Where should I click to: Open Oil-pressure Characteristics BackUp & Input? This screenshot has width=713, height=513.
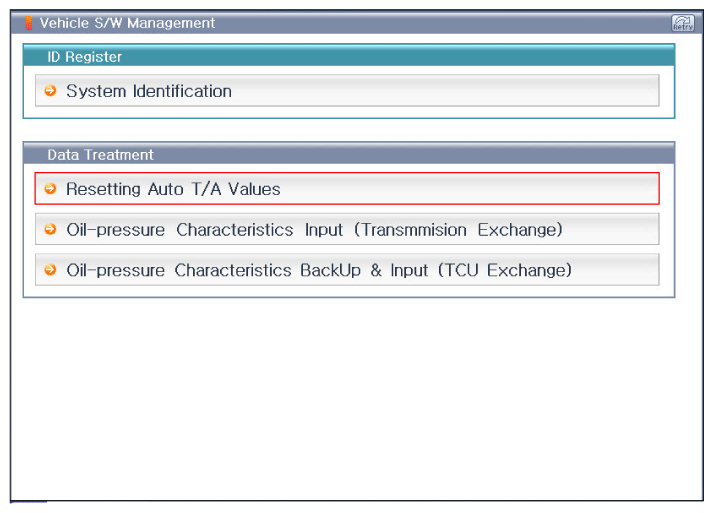(x=347, y=270)
